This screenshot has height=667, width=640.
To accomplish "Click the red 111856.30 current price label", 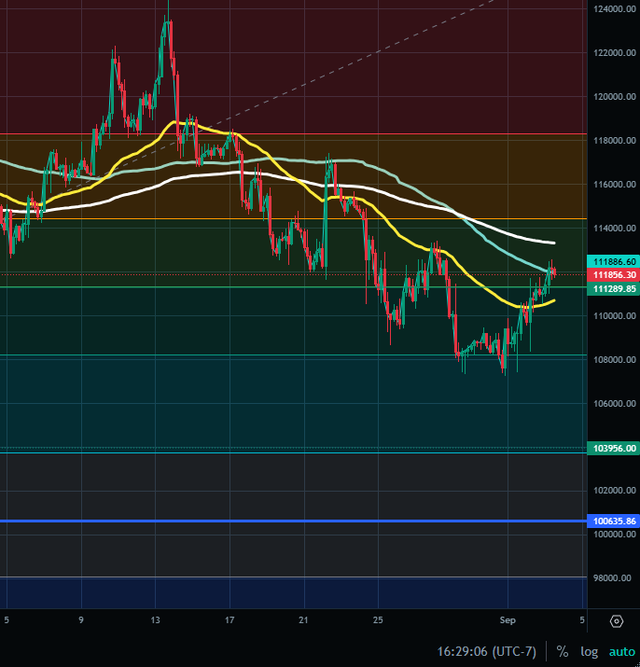I will coord(614,275).
